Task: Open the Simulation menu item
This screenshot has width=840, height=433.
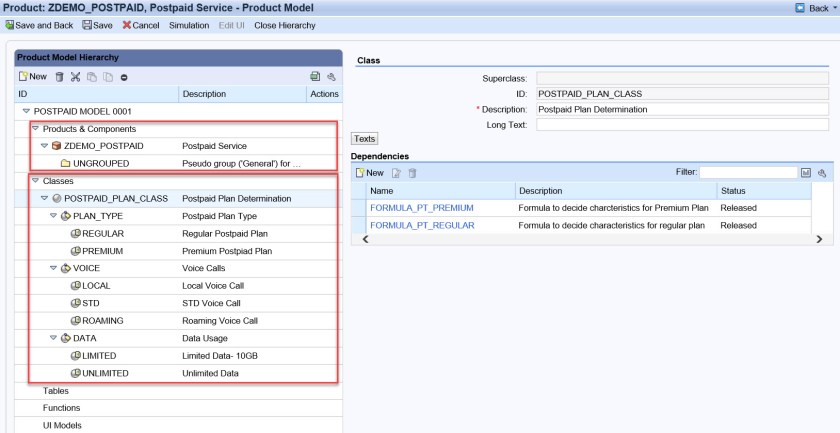Action: [x=189, y=25]
